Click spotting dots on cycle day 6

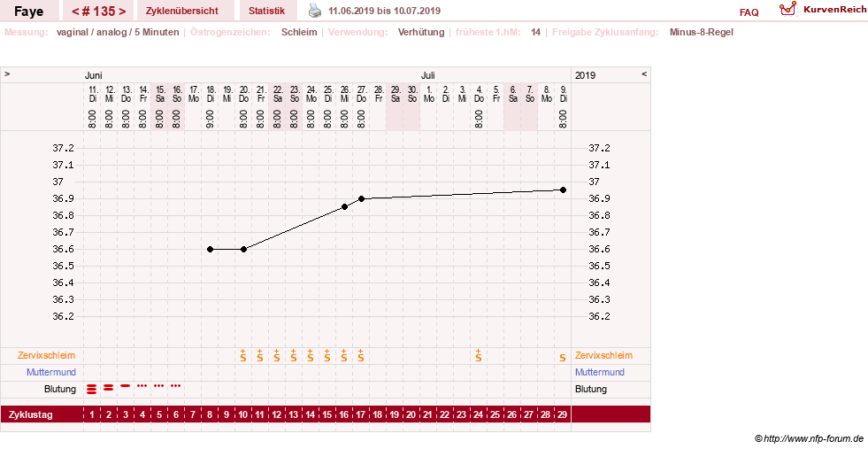176,385
